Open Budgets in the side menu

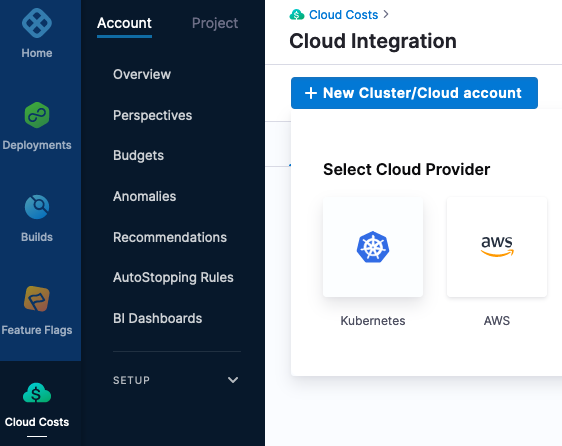click(x=138, y=156)
